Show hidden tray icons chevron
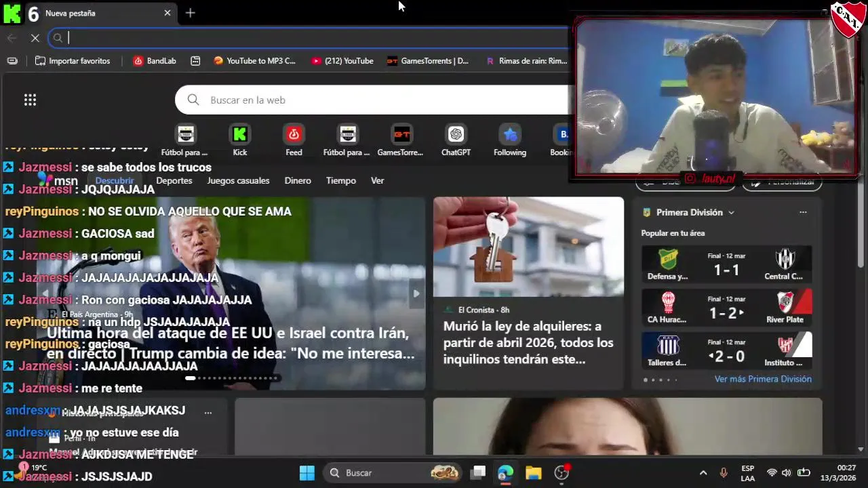 703,472
